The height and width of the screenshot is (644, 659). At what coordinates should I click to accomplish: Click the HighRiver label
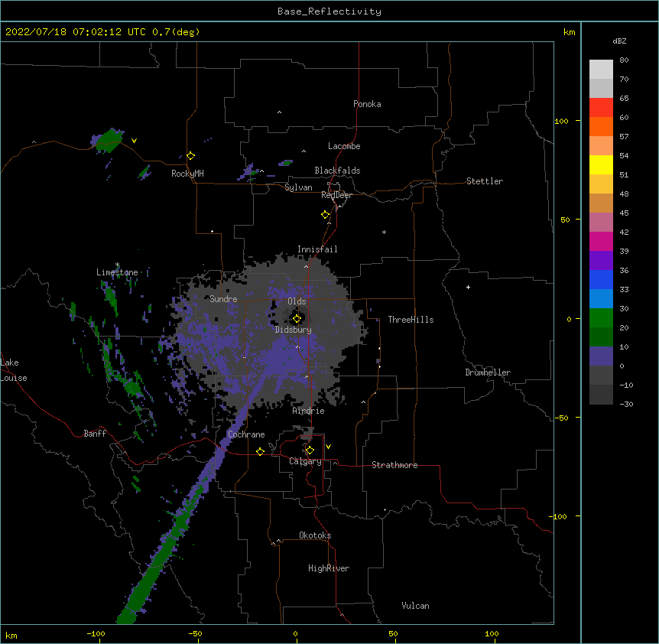point(329,568)
